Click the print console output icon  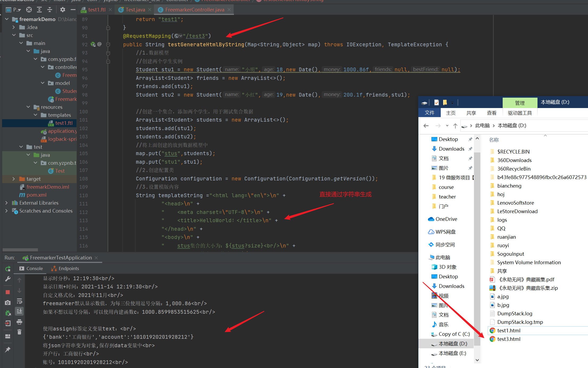pos(19,322)
